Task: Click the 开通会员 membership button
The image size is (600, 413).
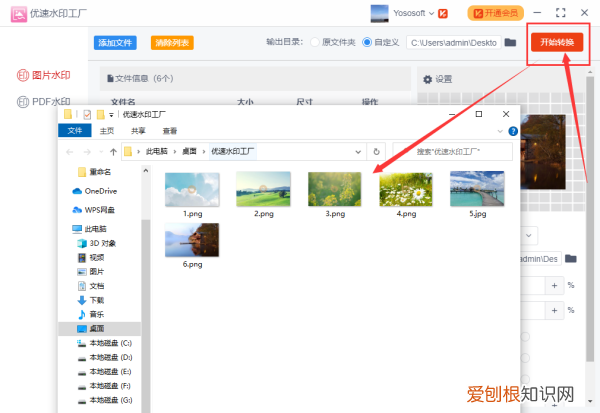Action: pyautogui.click(x=496, y=13)
